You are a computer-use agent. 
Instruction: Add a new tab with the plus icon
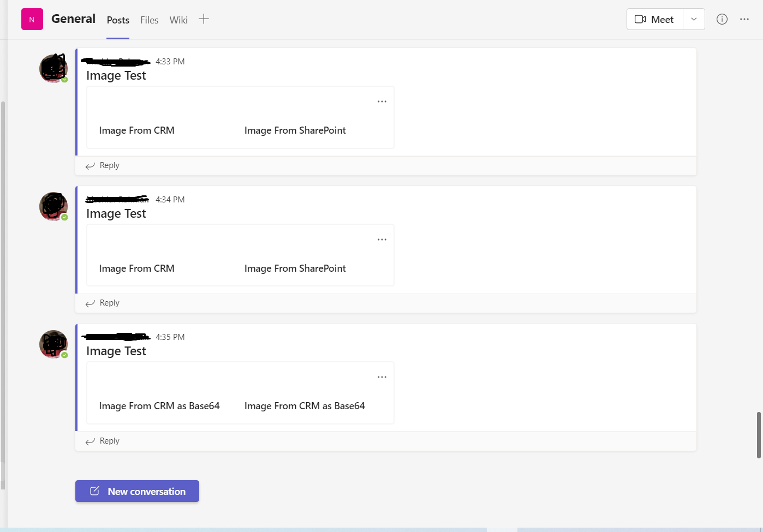[x=203, y=18]
